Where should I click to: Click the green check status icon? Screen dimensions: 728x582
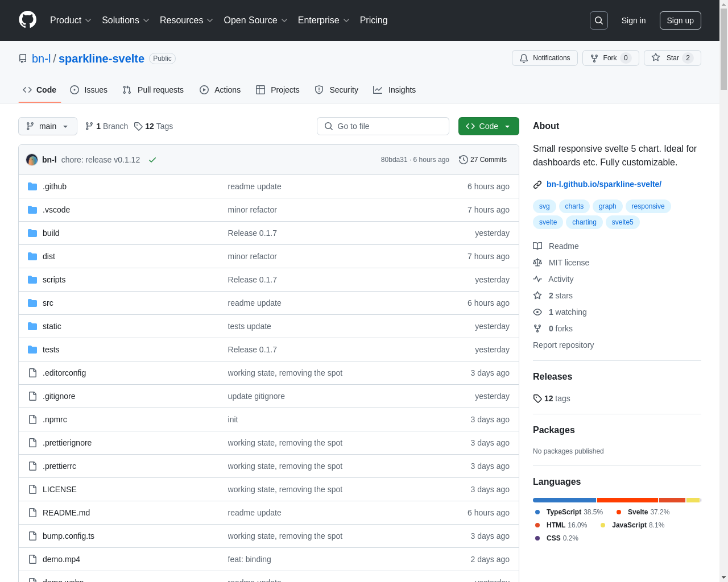[x=152, y=160]
